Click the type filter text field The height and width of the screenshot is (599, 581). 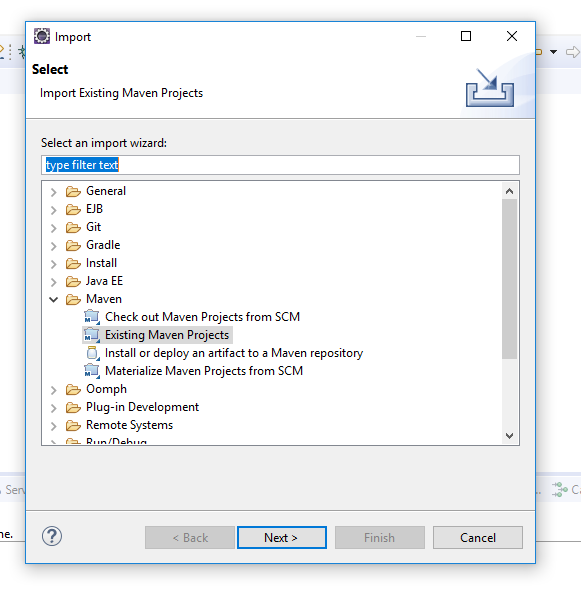[x=280, y=165]
